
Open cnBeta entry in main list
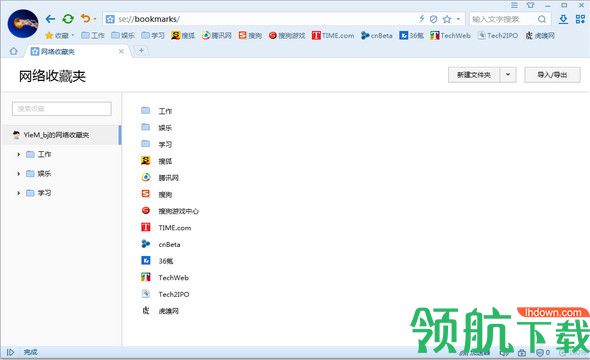pyautogui.click(x=161, y=244)
